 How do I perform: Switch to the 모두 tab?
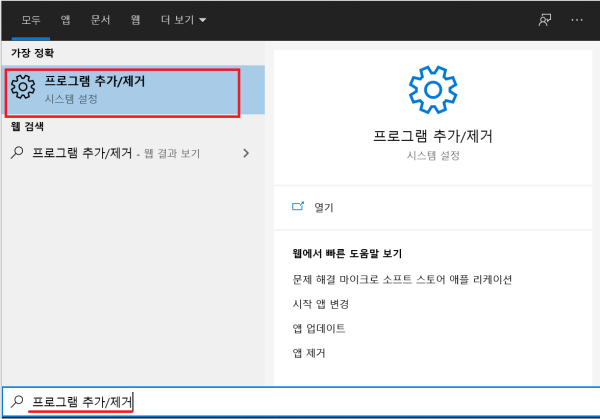31,20
